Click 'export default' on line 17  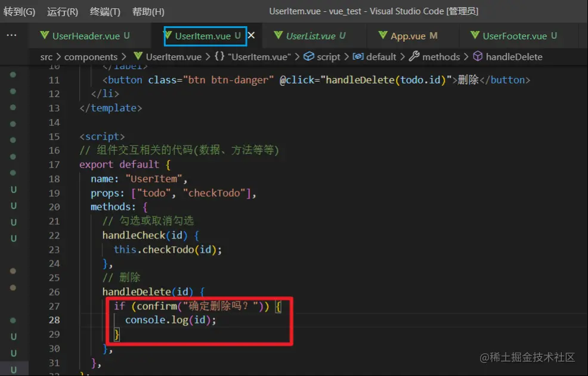coord(119,164)
